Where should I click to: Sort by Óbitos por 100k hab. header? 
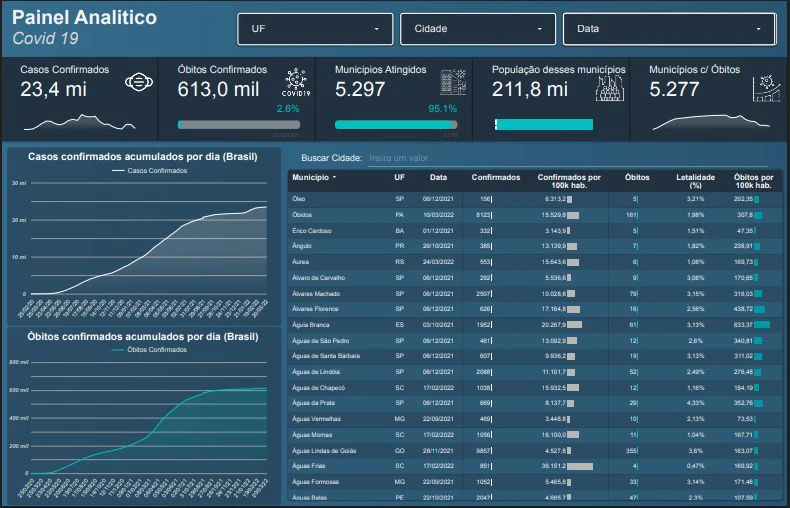coord(753,181)
